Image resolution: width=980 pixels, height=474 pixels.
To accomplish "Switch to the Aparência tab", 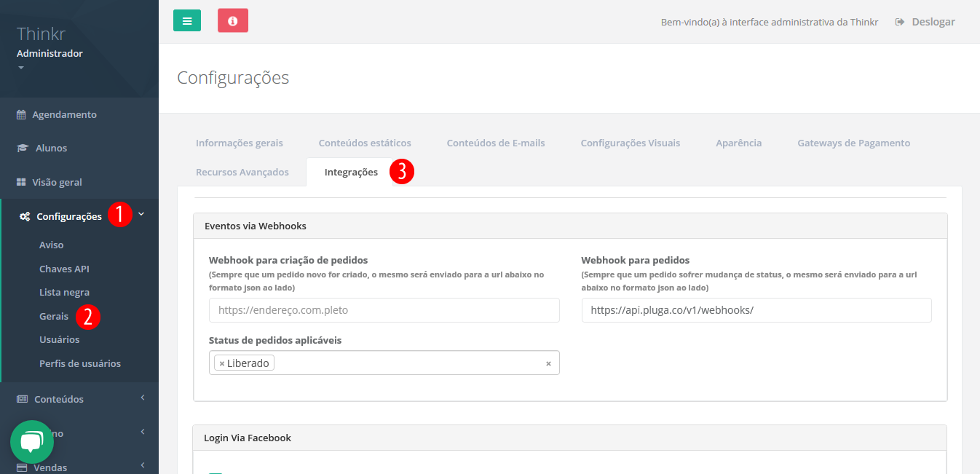I will pyautogui.click(x=738, y=143).
